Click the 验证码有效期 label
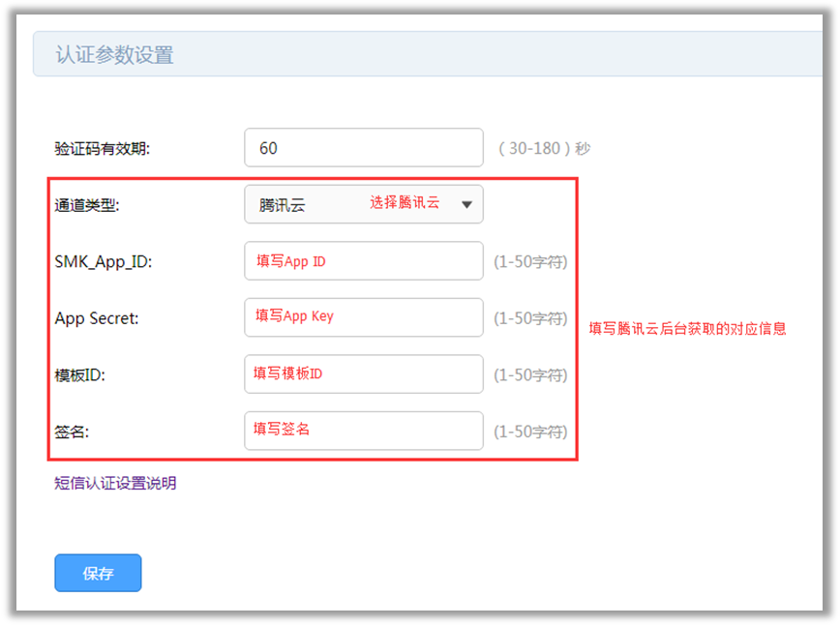Screen dimensions: 840x626 [103, 149]
